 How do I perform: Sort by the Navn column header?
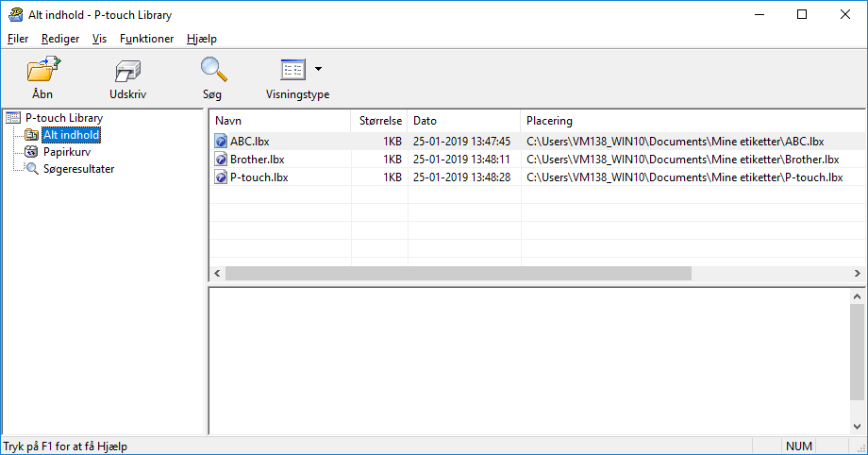click(x=279, y=121)
